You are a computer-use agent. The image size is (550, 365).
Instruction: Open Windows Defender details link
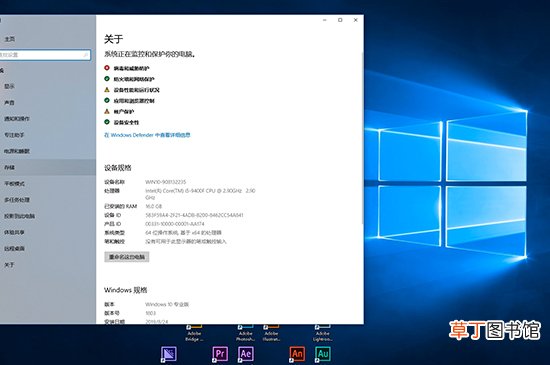pos(147,135)
